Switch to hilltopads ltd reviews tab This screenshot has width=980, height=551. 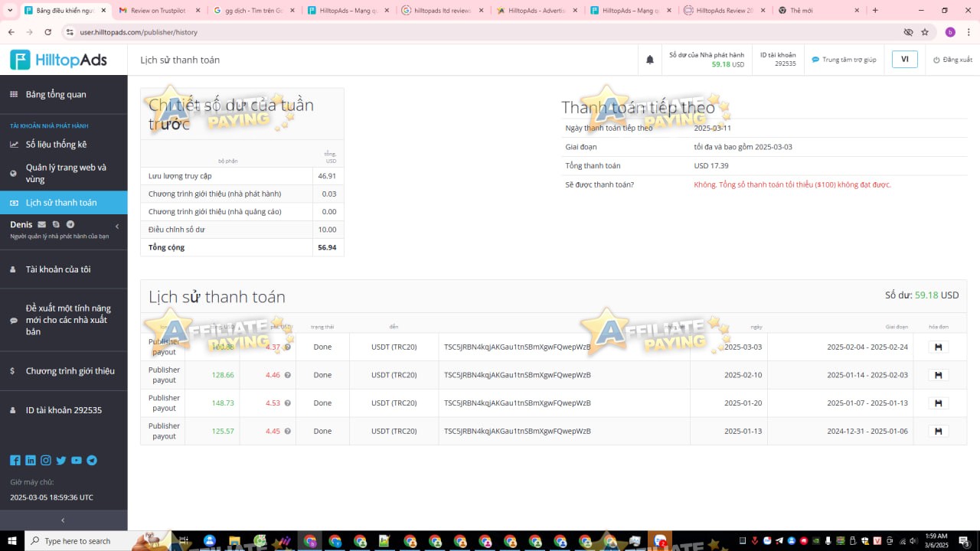pyautogui.click(x=441, y=11)
